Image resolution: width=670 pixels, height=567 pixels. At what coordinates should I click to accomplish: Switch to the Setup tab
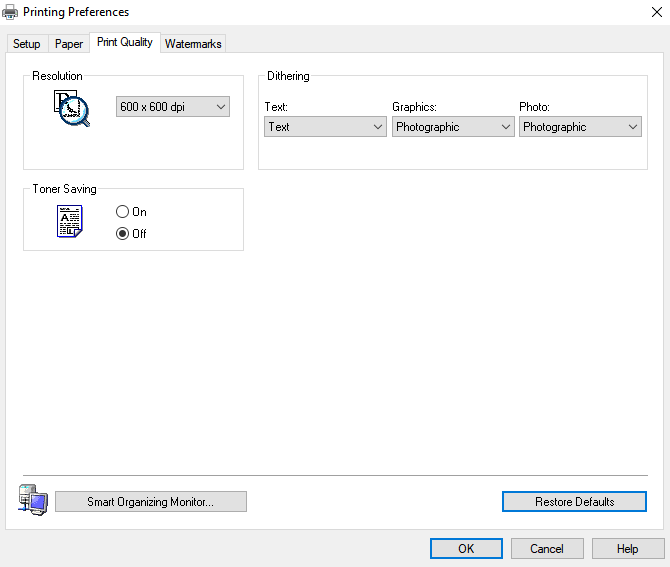click(x=27, y=44)
